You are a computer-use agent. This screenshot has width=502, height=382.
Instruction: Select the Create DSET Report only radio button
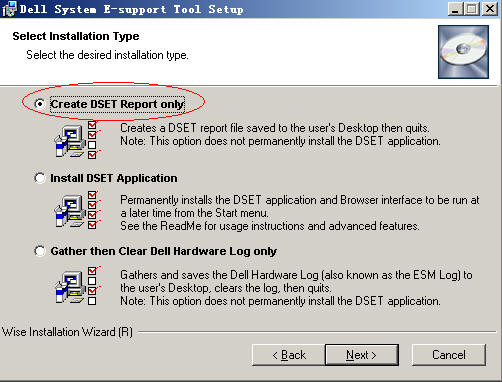tap(40, 104)
